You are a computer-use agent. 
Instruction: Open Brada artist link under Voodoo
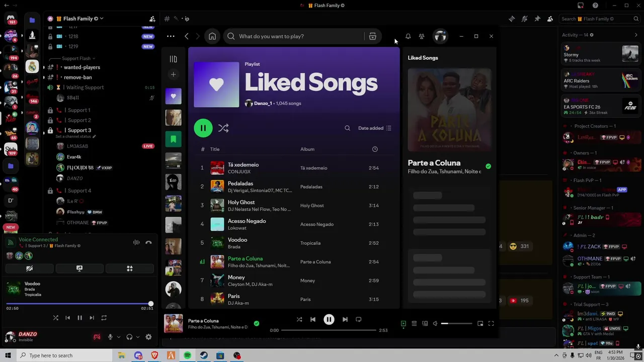point(234,247)
